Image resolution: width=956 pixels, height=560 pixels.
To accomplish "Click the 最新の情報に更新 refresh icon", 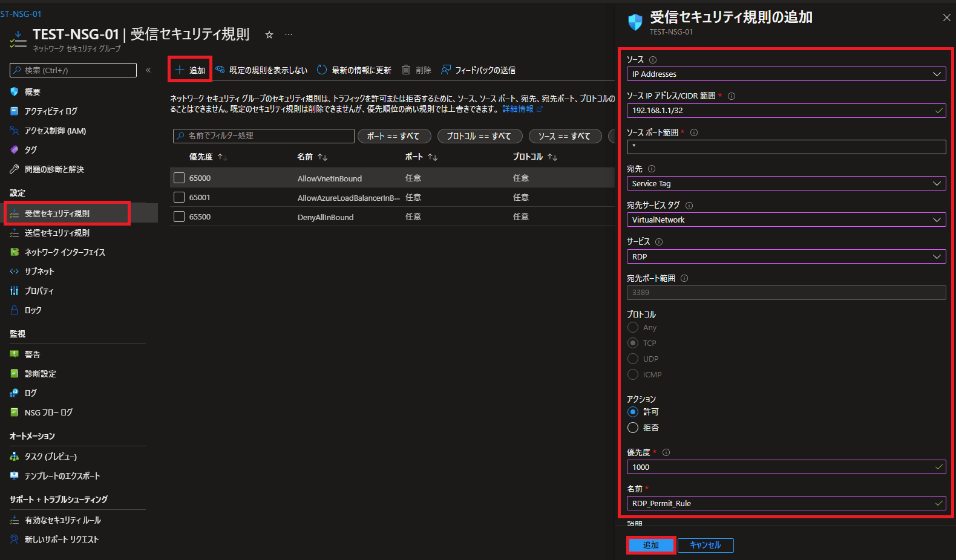I will point(322,70).
